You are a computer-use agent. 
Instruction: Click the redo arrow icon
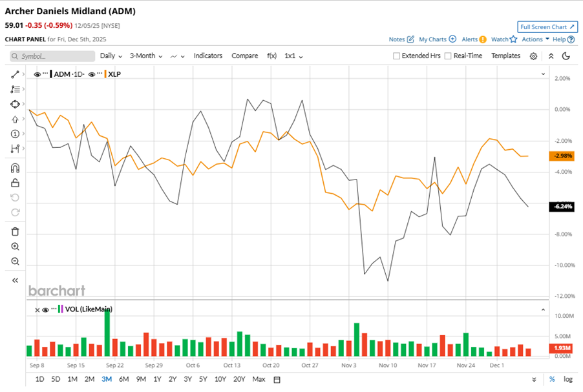point(15,212)
